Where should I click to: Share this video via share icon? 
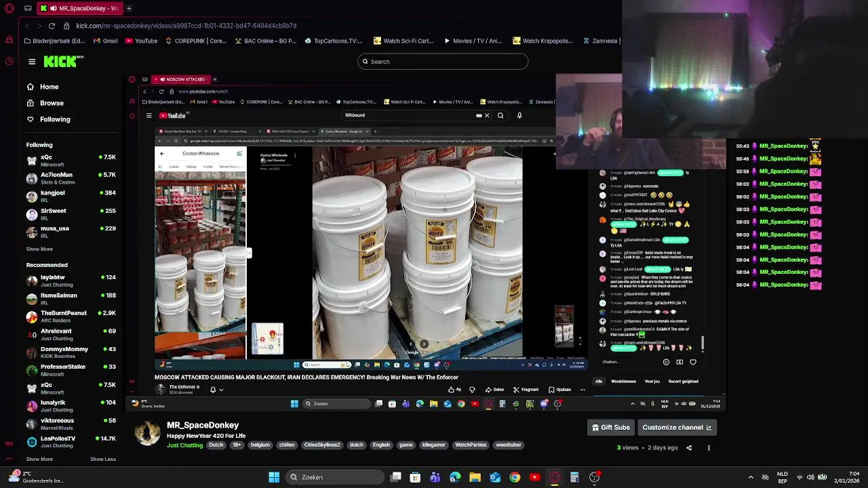pyautogui.click(x=689, y=448)
